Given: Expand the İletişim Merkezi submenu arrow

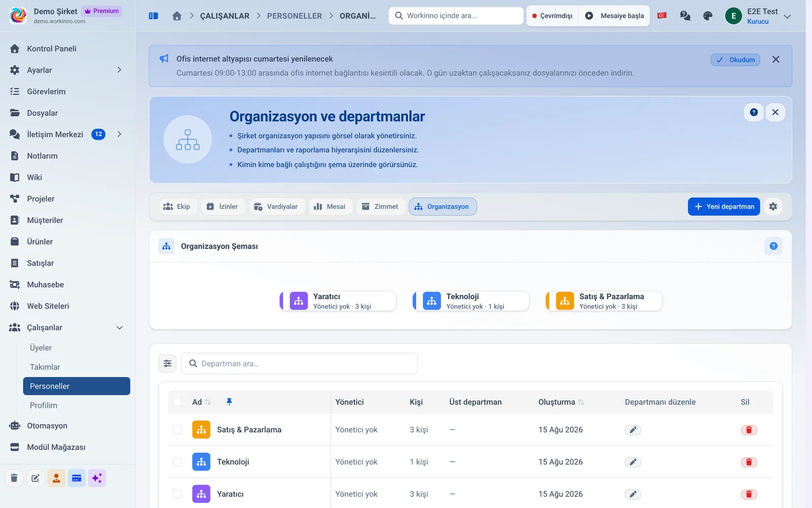Looking at the screenshot, I should (x=119, y=134).
